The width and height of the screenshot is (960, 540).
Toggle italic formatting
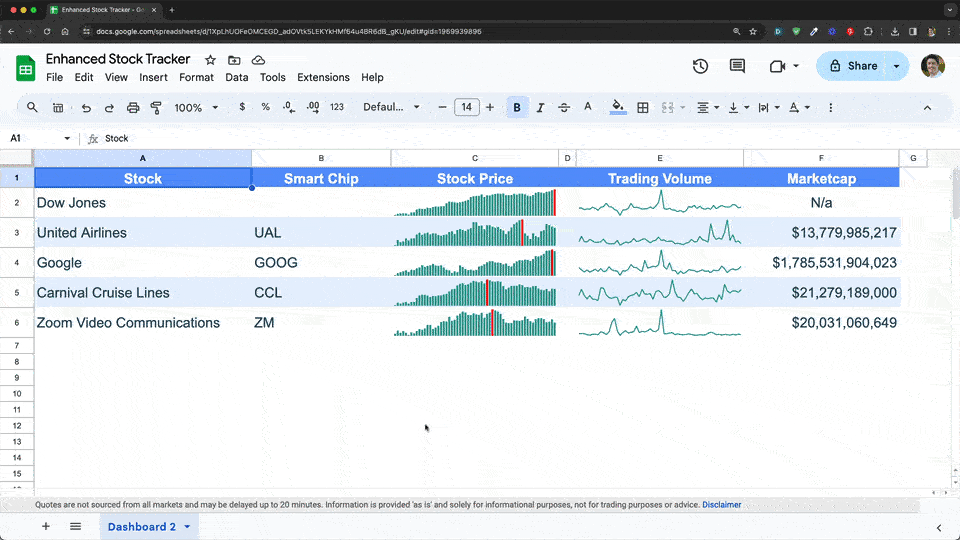(x=540, y=108)
